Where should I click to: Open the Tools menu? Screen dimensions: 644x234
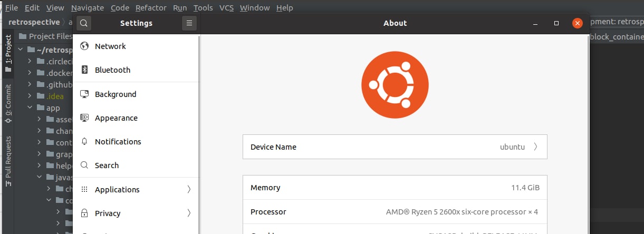pos(203,8)
